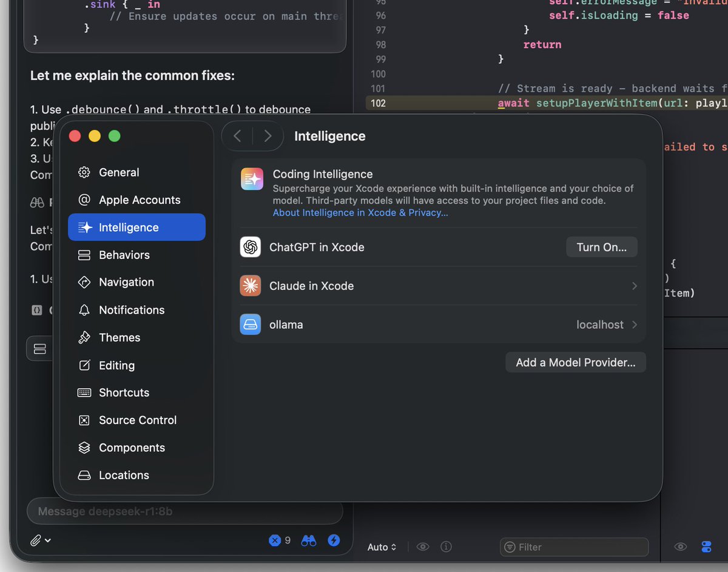Click the localhost value in ollama row
The image size is (728, 572).
(600, 325)
